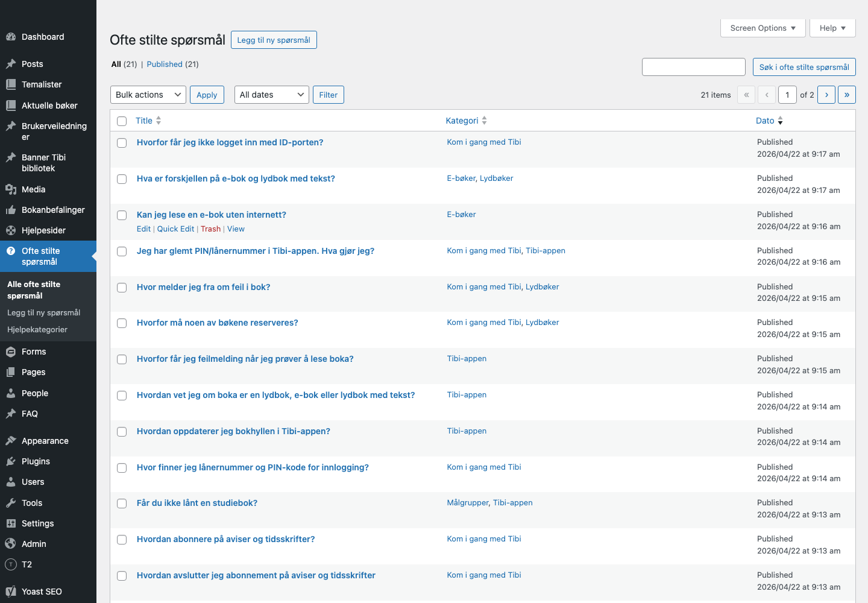Click the Admin globe icon
Screen dimensions: 868x603
[11, 544]
